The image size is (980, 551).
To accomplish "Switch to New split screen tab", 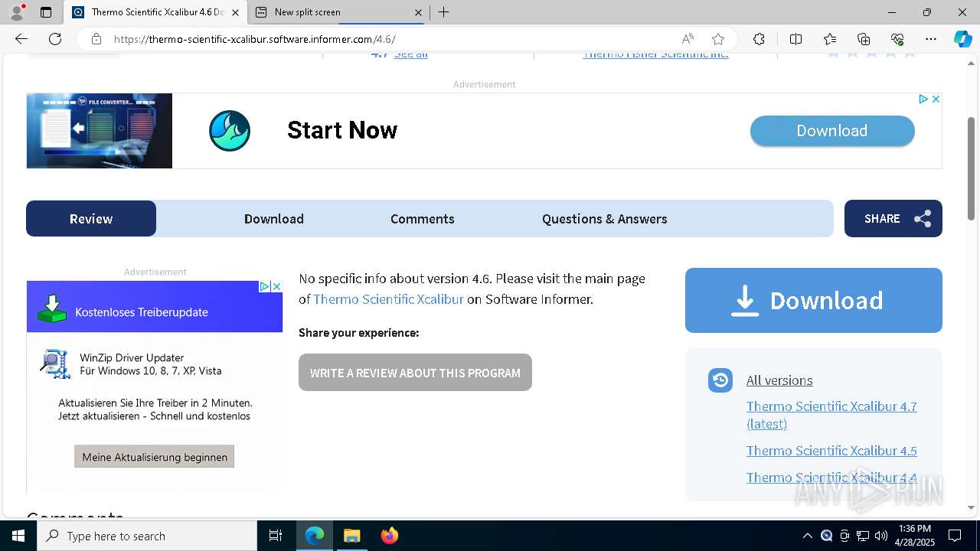I will (x=339, y=12).
